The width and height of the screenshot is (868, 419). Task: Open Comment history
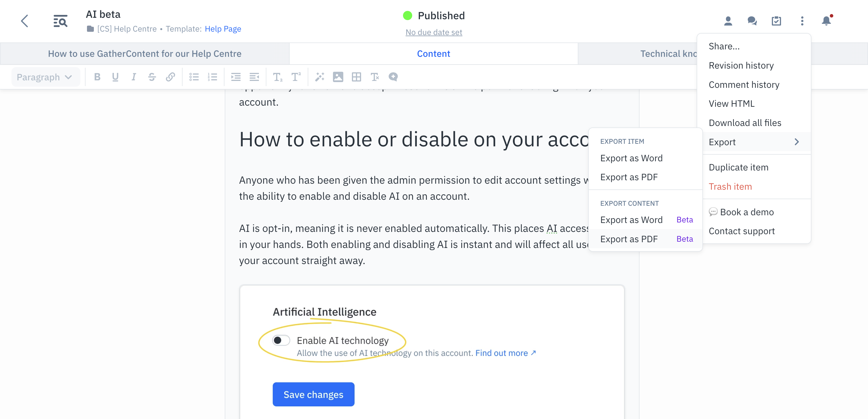[x=754, y=85]
